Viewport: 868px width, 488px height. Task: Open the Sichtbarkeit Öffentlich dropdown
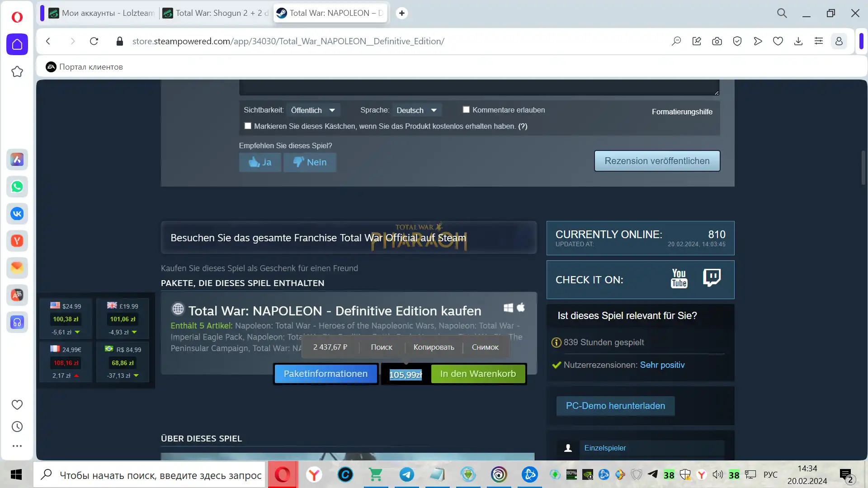pos(313,110)
